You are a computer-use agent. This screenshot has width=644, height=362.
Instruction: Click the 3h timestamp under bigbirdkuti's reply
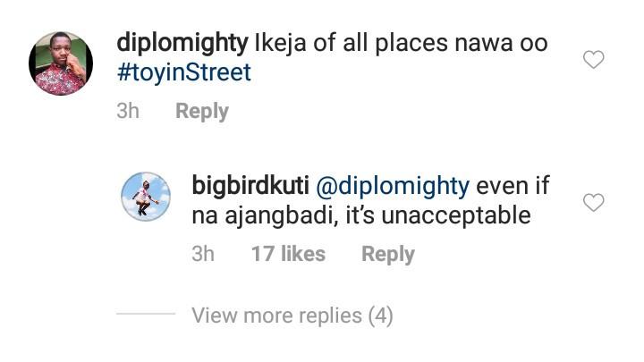(203, 254)
